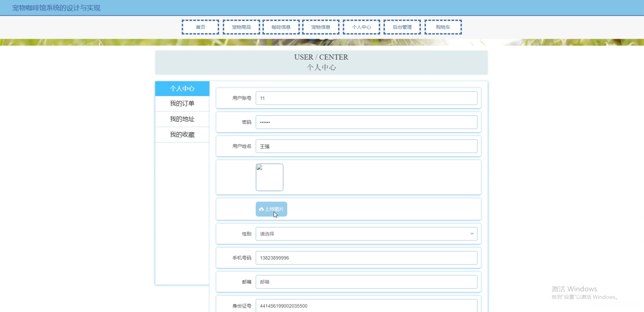Navigate to 后台管理
The height and width of the screenshot is (312, 644).
pyautogui.click(x=402, y=27)
